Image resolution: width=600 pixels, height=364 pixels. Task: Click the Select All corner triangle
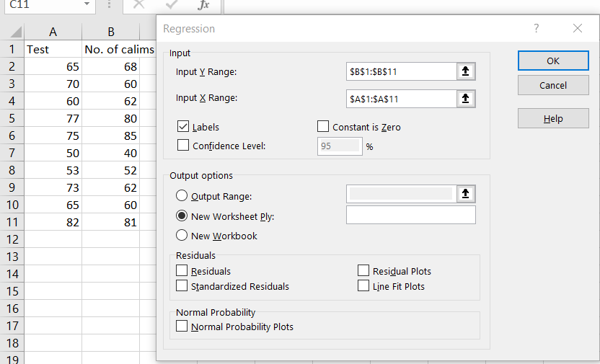(x=17, y=32)
